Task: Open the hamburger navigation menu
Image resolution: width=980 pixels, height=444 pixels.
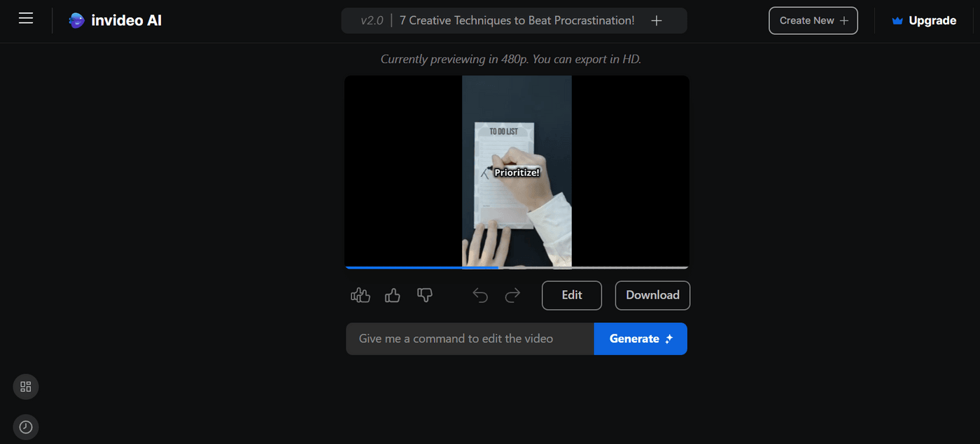Action: 26,18
